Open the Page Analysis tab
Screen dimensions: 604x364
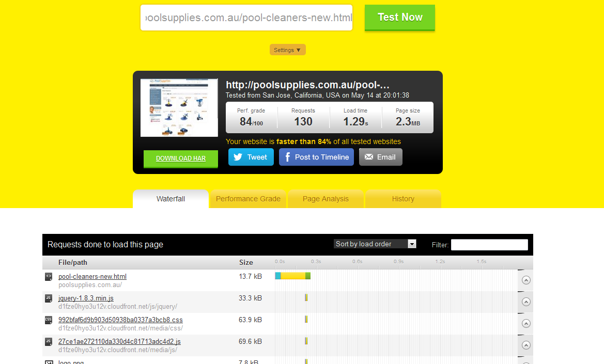326,199
